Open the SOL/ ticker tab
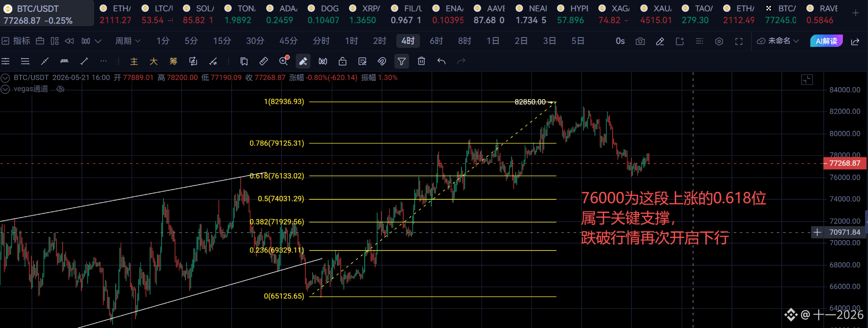This screenshot has width=868, height=328. pos(198,14)
